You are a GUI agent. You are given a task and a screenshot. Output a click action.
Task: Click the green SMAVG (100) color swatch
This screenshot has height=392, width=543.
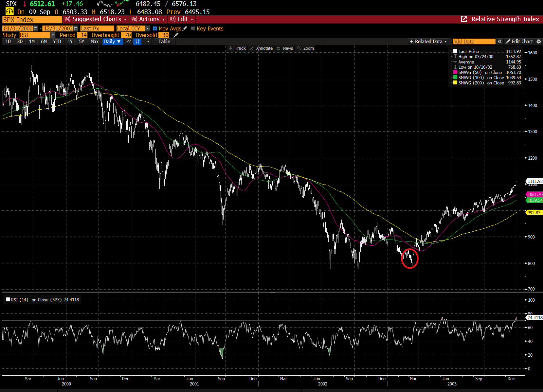(x=455, y=78)
